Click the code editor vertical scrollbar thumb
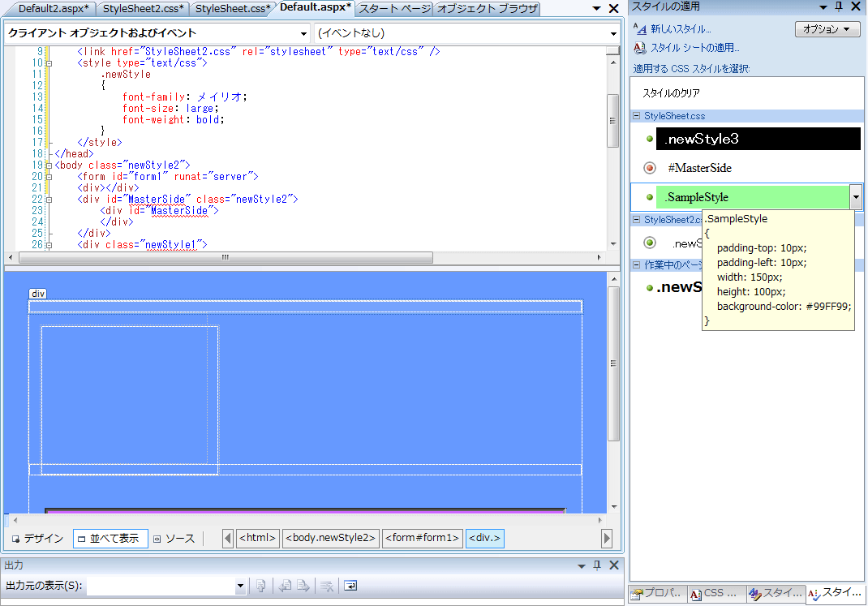The width and height of the screenshot is (868, 606). pos(612,121)
